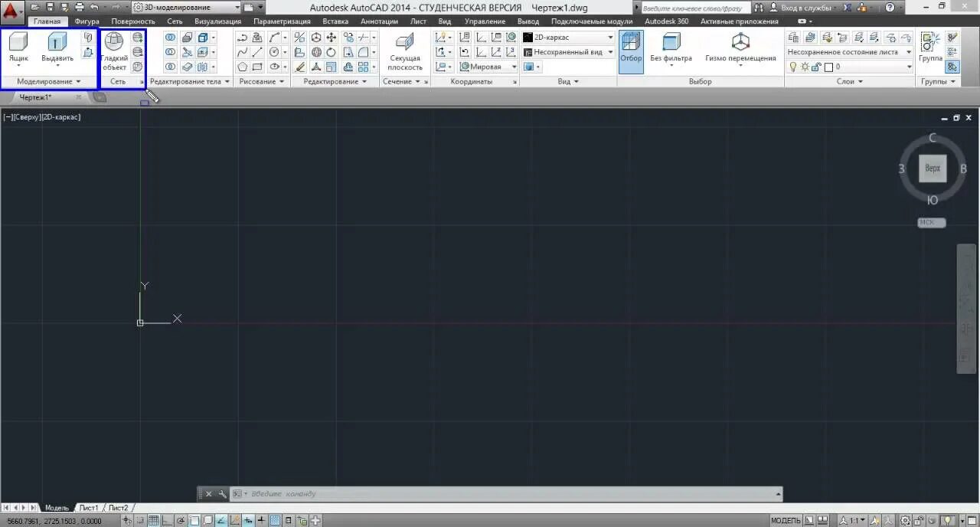Click the search field Введите ключевое слово/фразу
Image resolution: width=980 pixels, height=527 pixels.
pyautogui.click(x=694, y=7)
